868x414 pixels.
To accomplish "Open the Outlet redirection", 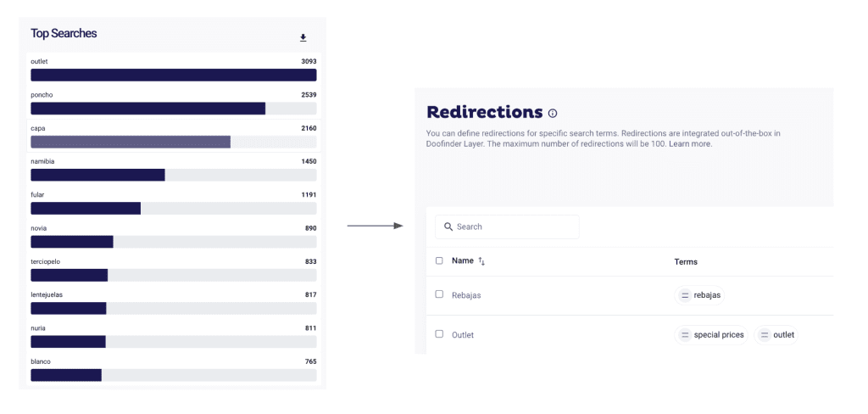I will 463,335.
